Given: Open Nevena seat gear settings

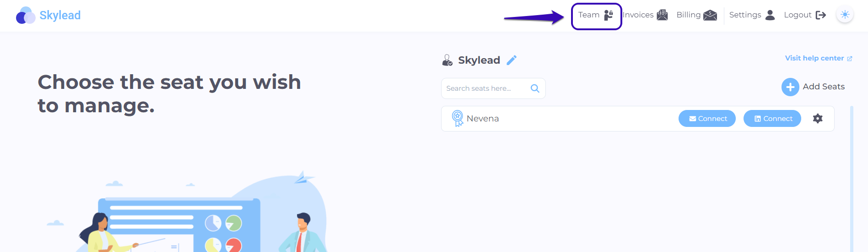Looking at the screenshot, I should pos(818,118).
